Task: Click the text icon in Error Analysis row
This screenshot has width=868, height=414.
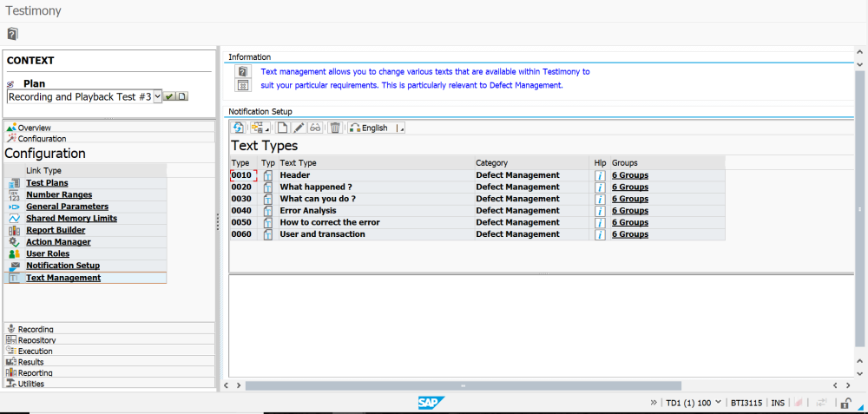Action: coord(268,211)
